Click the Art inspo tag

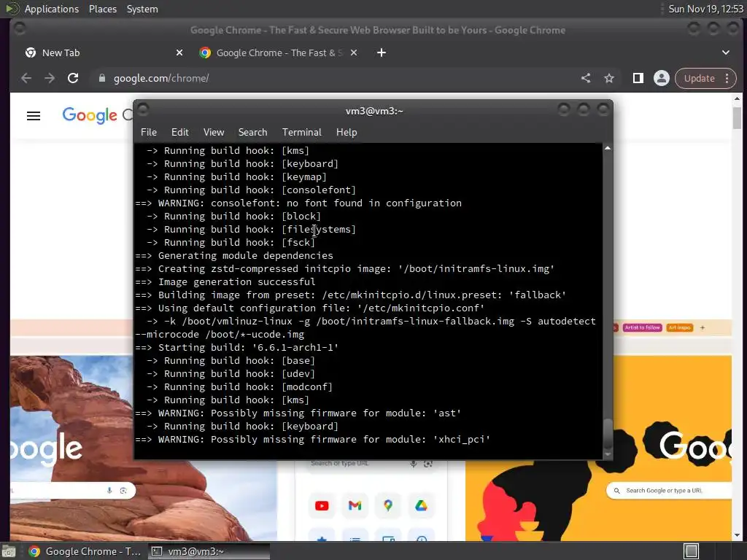pyautogui.click(x=679, y=327)
